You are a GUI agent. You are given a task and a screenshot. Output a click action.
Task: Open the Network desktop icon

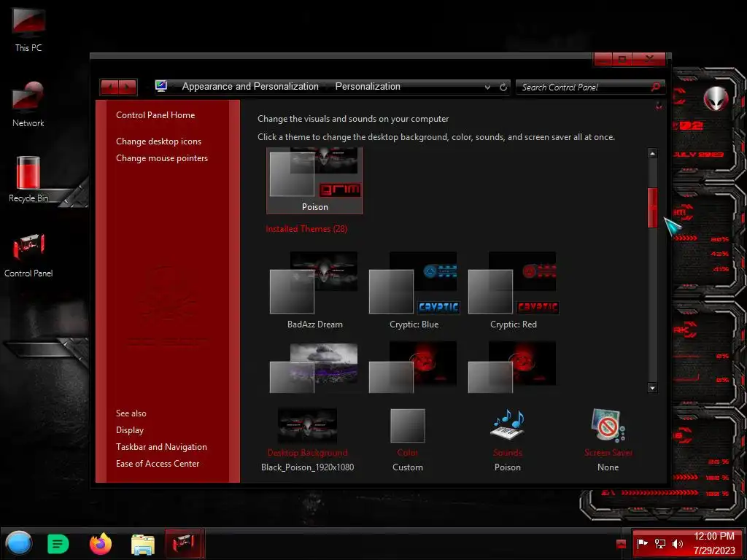pos(28,104)
